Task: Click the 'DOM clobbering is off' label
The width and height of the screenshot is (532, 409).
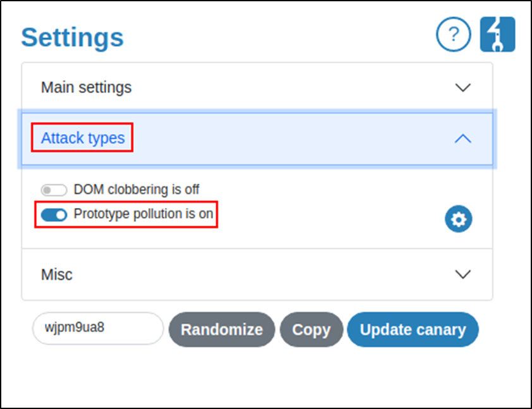Action: coord(136,189)
